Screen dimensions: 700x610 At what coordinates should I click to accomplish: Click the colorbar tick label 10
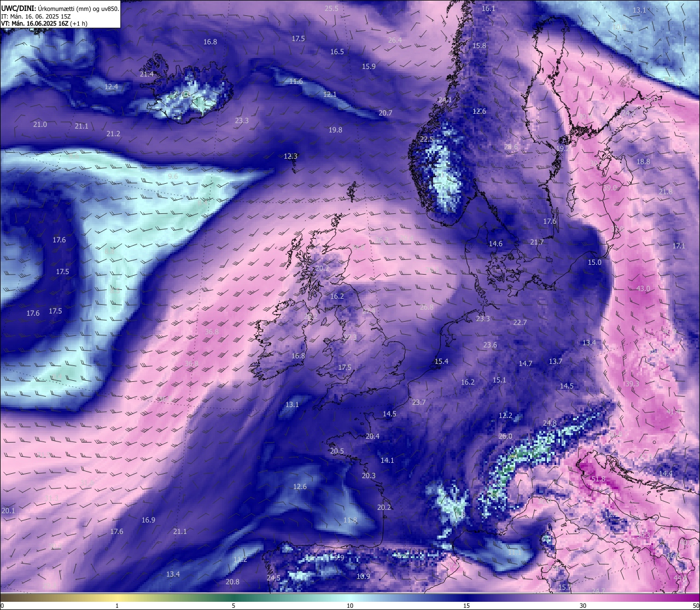(350, 606)
